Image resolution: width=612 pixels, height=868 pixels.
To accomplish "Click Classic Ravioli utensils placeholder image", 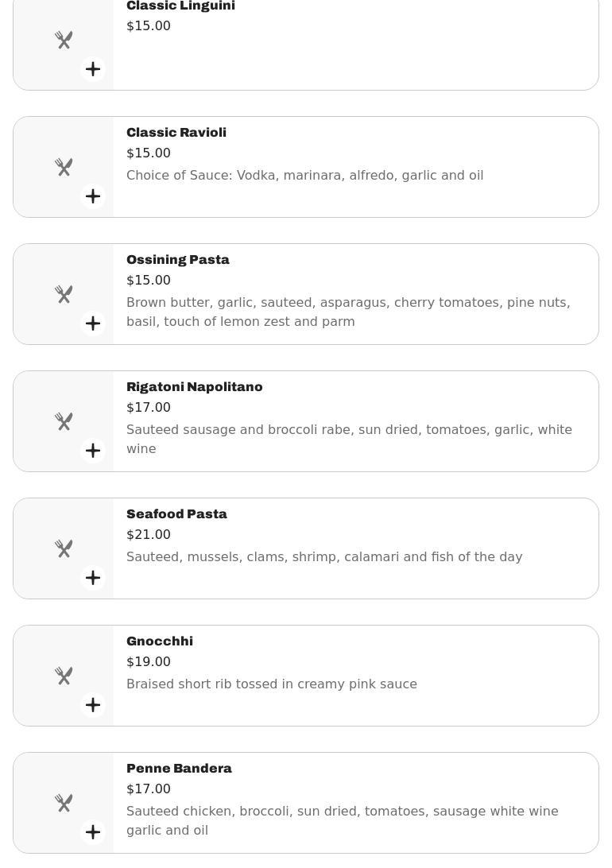I will tap(64, 167).
